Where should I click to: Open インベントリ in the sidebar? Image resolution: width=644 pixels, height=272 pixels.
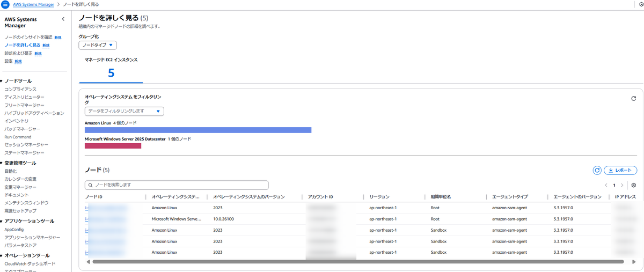coord(17,121)
